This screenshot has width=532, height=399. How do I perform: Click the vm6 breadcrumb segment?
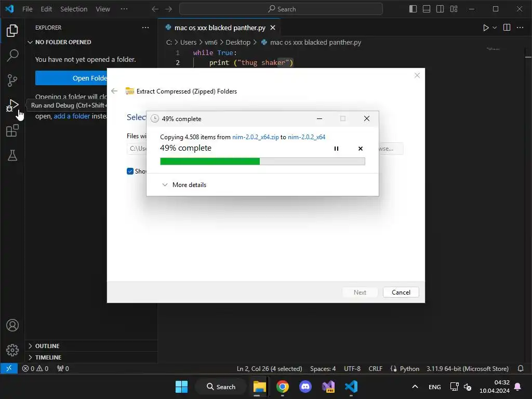click(211, 43)
